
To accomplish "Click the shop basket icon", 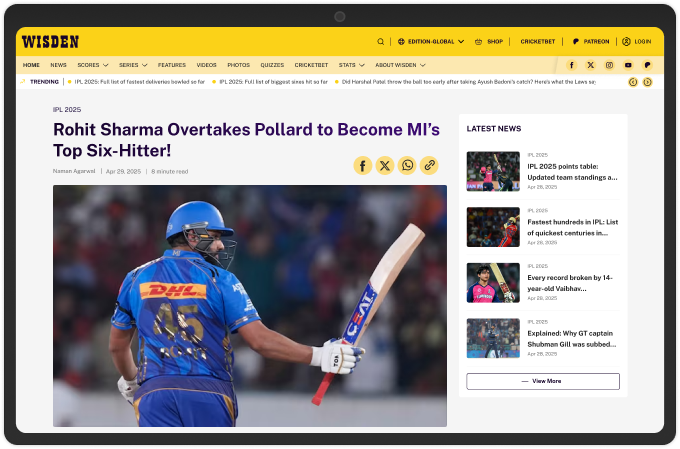I will coord(478,42).
